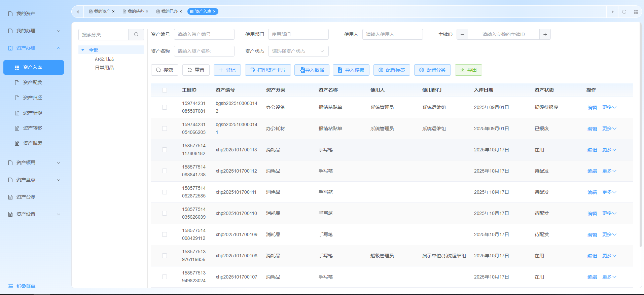The height and width of the screenshot is (295, 644).
Task: Close the 我的资产 tab
Action: [113, 11]
